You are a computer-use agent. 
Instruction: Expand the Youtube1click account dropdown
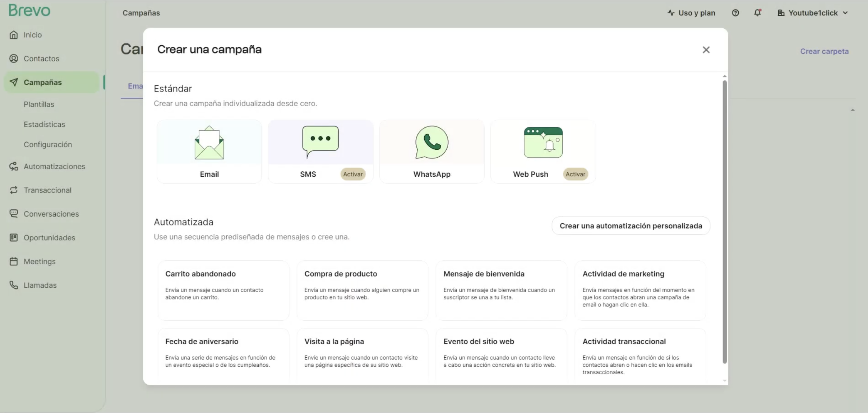813,13
